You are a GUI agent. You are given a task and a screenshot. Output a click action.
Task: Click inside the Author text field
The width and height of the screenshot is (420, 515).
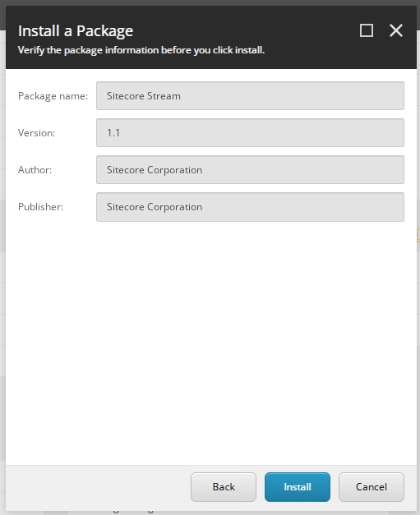click(250, 170)
